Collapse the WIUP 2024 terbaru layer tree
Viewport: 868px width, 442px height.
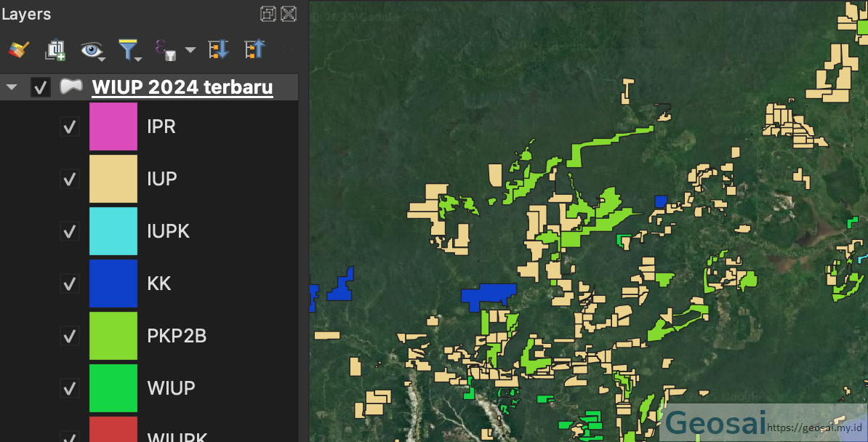tap(11, 87)
